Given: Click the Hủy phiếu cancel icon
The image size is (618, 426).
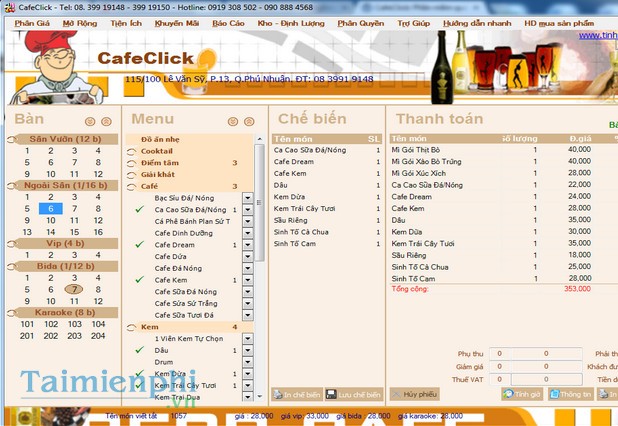Looking at the screenshot, I should click(x=396, y=394).
